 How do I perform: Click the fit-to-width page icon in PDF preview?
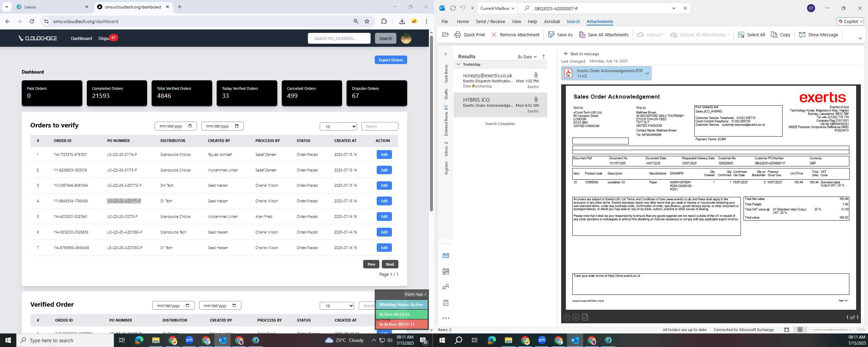pyautogui.click(x=585, y=317)
